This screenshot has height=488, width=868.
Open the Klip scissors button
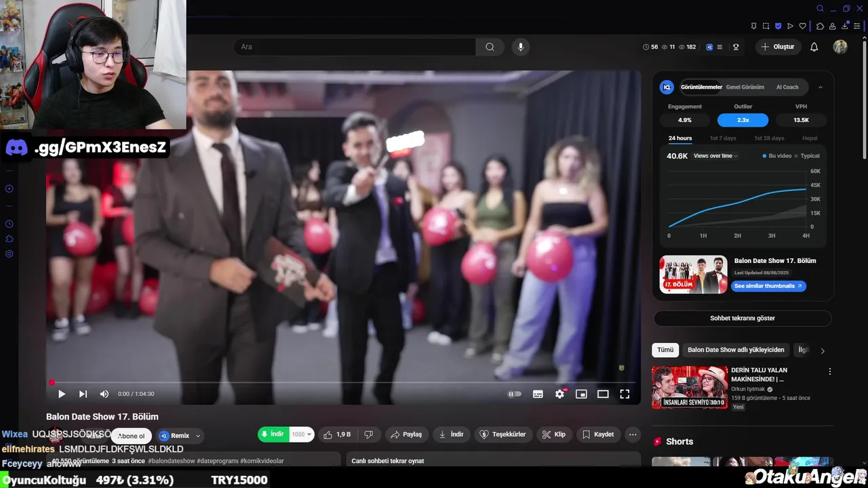pyautogui.click(x=553, y=434)
